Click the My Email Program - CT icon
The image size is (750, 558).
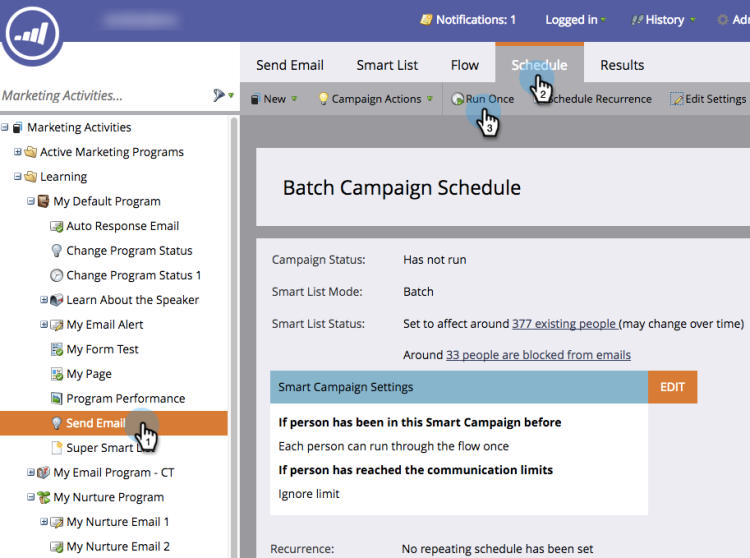tap(44, 472)
